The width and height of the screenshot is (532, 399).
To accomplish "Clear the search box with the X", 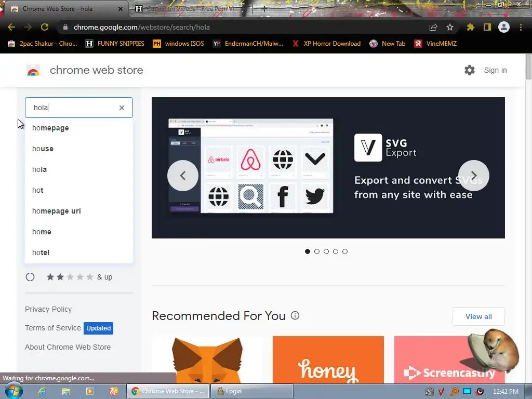I will coord(122,108).
